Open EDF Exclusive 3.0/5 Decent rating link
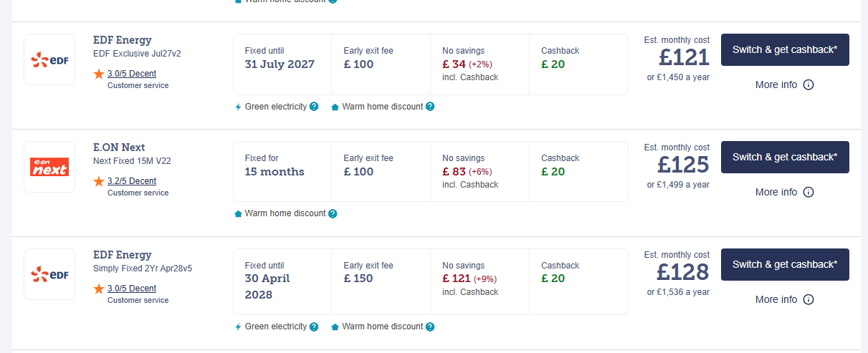Viewport: 868px width, 353px height. click(132, 74)
